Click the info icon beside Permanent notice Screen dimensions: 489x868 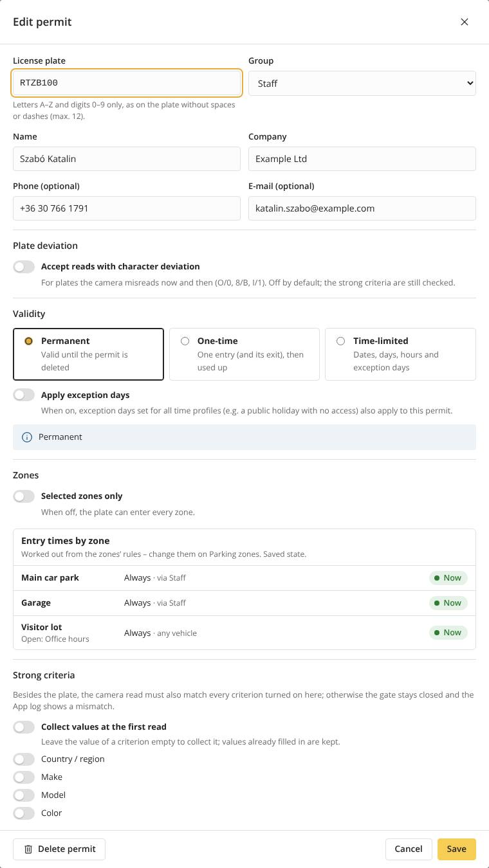27,437
